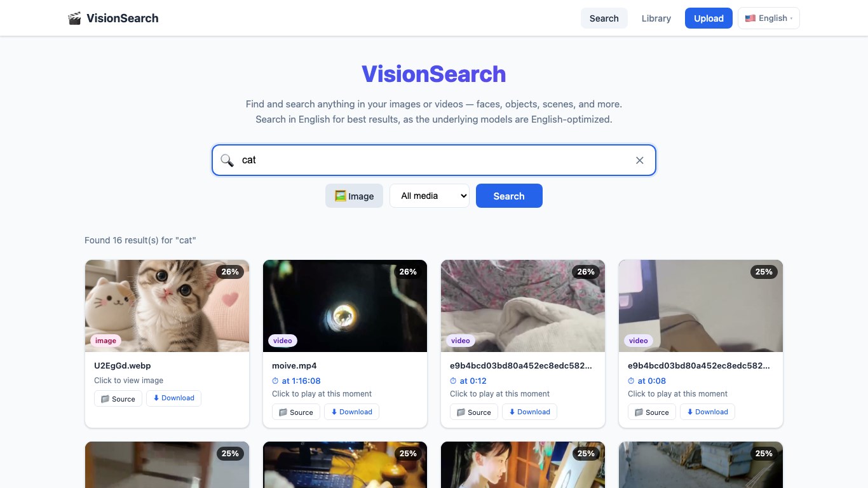Focus the search input containing "cat"
The image size is (868, 488).
[433, 160]
